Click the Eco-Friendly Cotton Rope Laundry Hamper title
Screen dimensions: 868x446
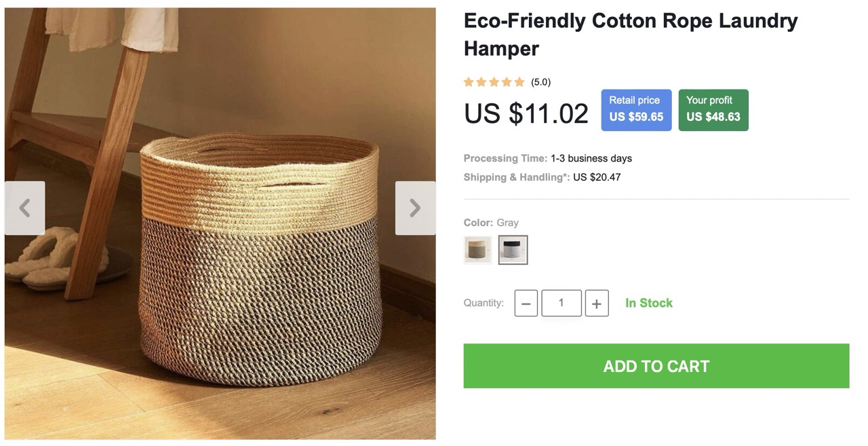630,35
